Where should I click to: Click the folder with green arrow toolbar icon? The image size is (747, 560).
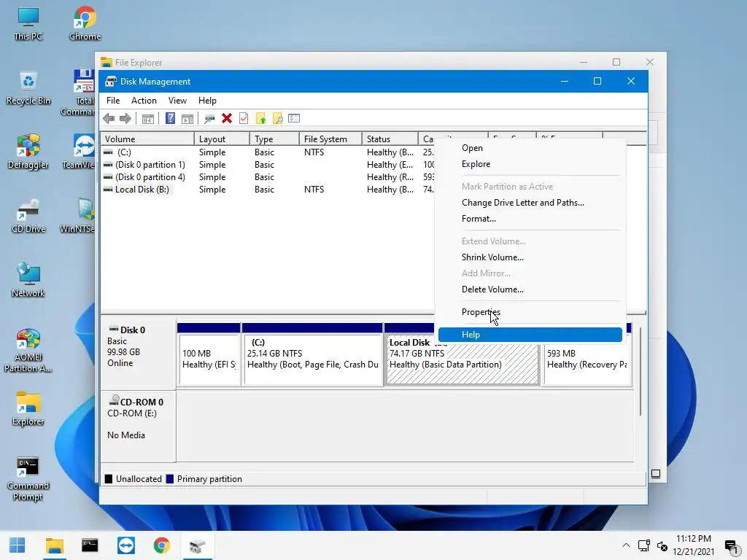point(260,119)
